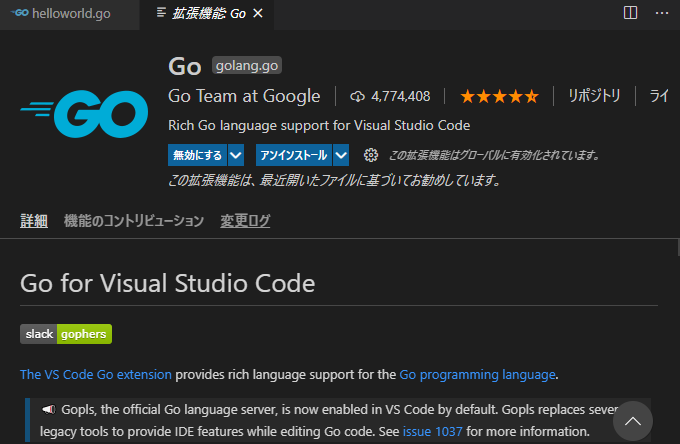Viewport: 680px width, 444px height.
Task: Open the Go programming language link
Action: coord(477,375)
